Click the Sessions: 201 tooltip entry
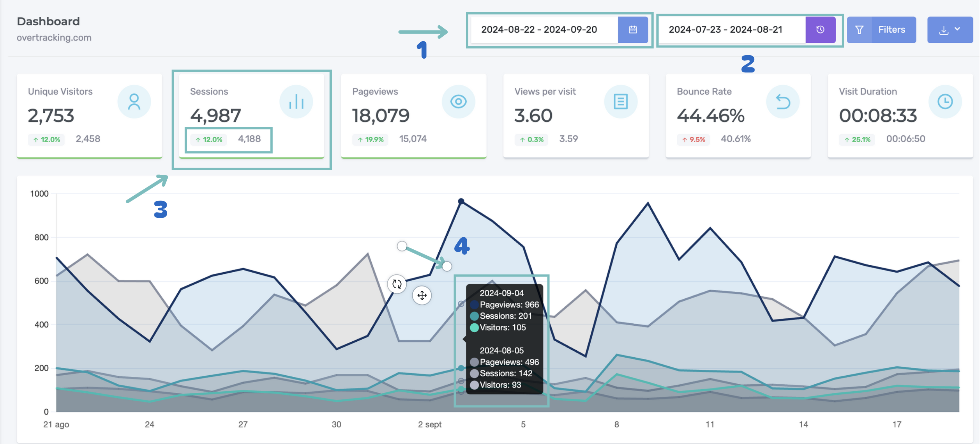 [x=501, y=316]
